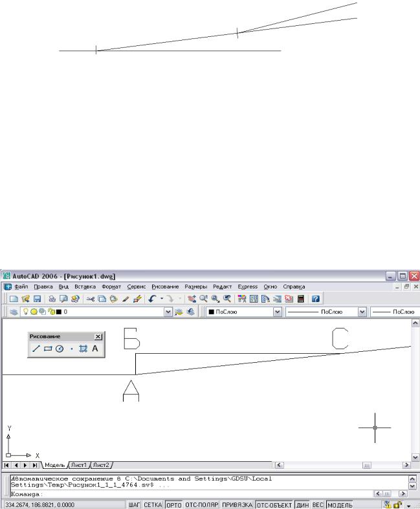This screenshot has width=420, height=509.
Task: Open the Файл menu
Action: point(21,287)
